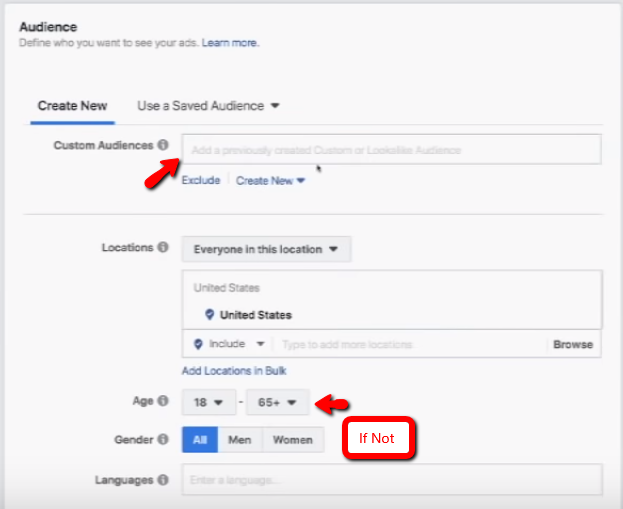The image size is (623, 509).
Task: Click the United States location pin icon
Action: pyautogui.click(x=209, y=314)
